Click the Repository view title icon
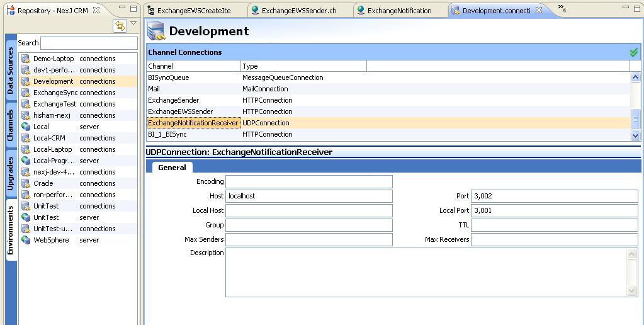Image resolution: width=644 pixels, height=325 pixels. [10, 11]
